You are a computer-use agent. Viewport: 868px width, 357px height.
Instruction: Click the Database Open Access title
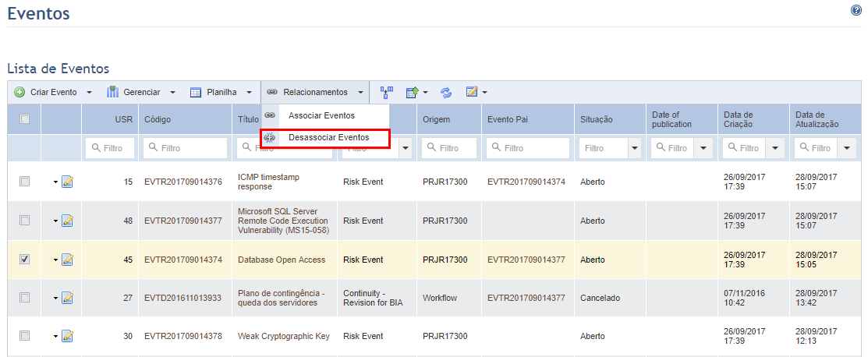tap(282, 260)
